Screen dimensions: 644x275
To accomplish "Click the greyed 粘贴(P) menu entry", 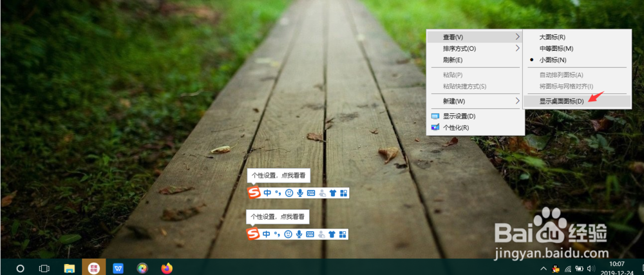I will pyautogui.click(x=475, y=75).
